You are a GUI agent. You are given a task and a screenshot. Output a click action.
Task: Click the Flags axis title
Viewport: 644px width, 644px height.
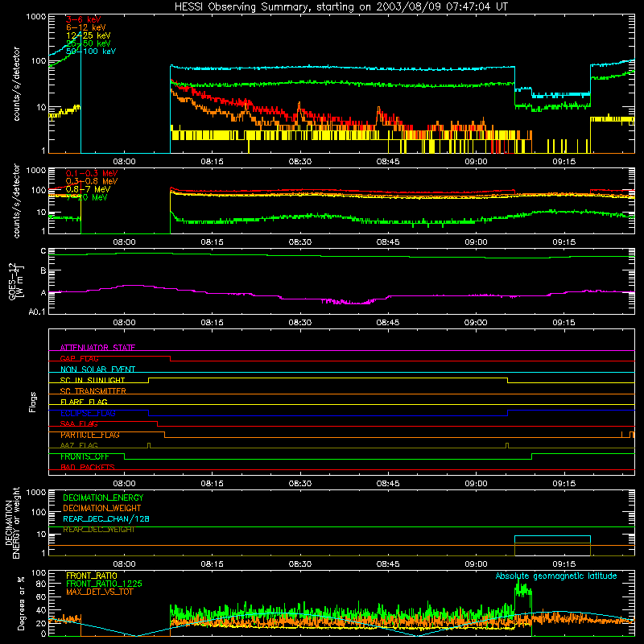click(33, 402)
